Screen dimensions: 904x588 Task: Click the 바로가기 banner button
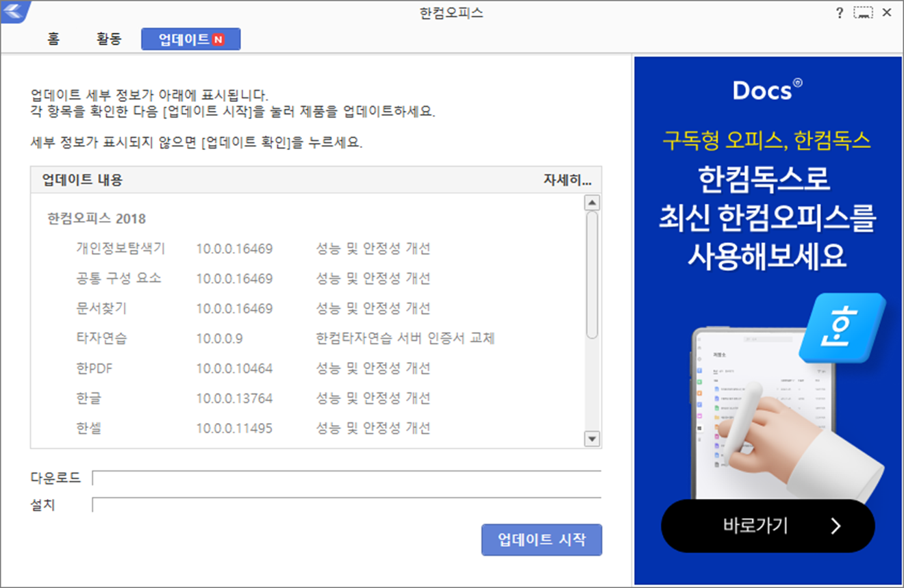click(768, 526)
